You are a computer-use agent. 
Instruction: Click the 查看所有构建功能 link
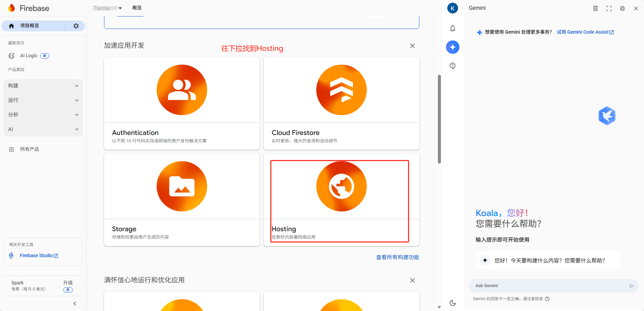click(x=397, y=257)
